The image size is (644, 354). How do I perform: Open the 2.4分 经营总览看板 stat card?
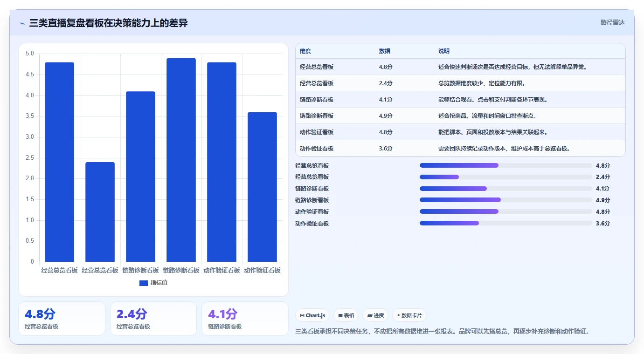[x=153, y=319]
